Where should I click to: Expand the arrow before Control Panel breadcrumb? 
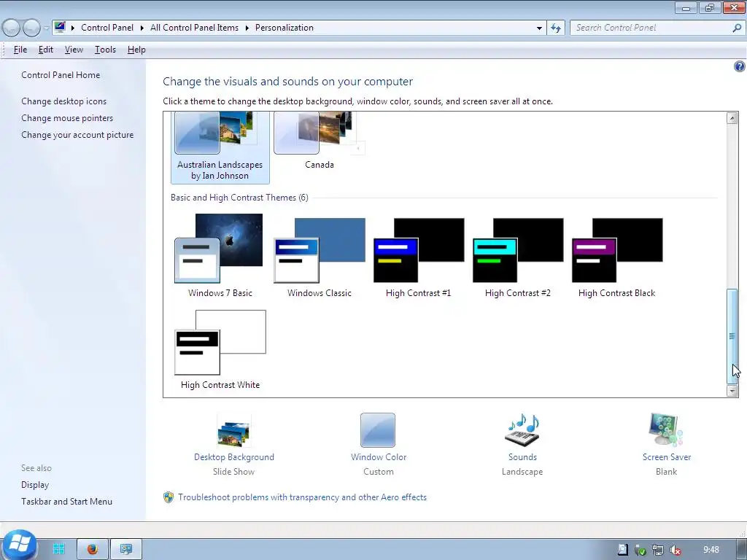[x=73, y=28]
